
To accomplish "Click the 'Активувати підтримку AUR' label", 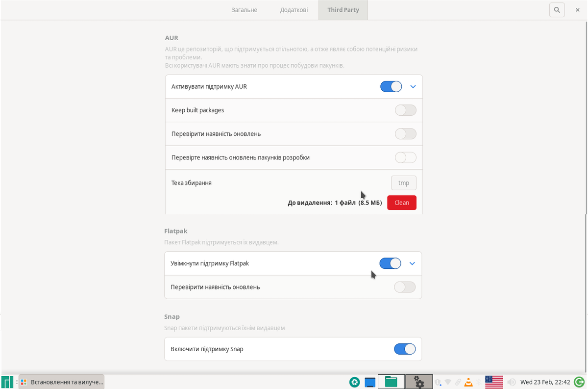I will 209,87.
